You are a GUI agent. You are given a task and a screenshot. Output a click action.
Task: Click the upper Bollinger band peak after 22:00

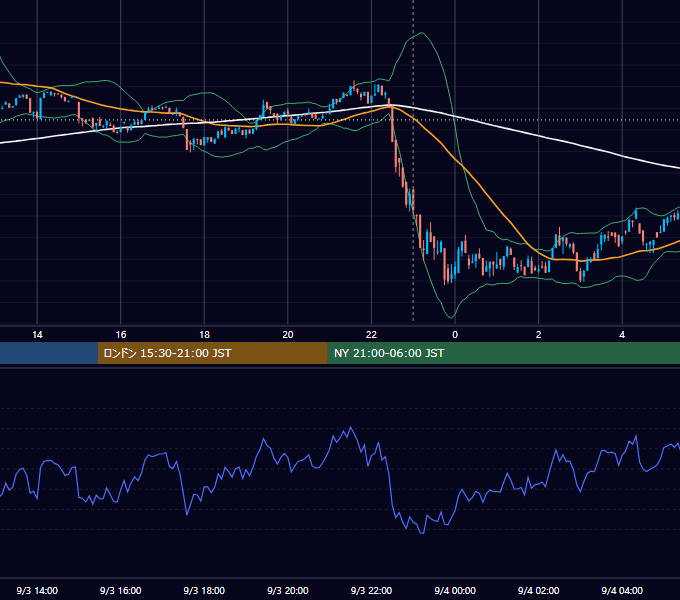click(x=421, y=33)
